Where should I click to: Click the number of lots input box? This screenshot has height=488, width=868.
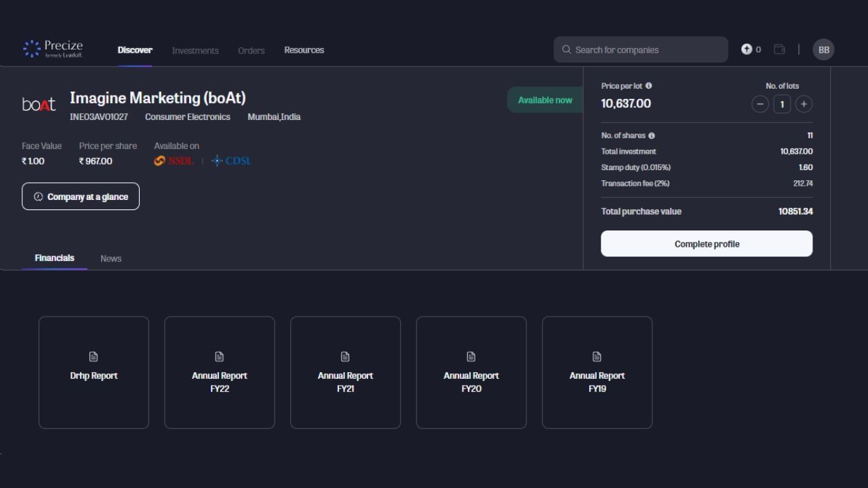point(782,104)
